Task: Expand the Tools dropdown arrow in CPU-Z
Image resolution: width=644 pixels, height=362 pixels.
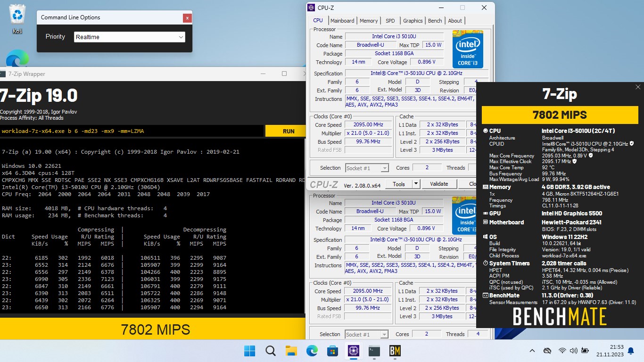Action: [x=416, y=184]
